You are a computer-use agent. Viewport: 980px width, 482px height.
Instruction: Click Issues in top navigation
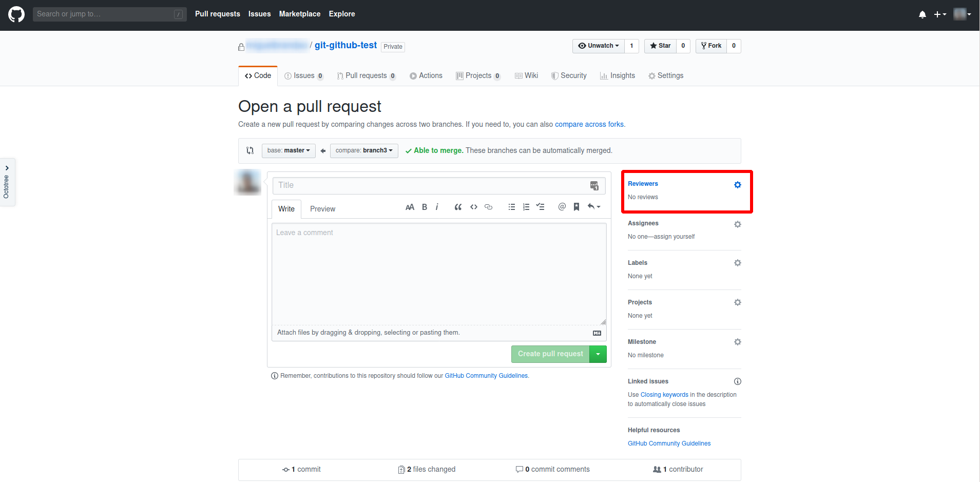(259, 14)
